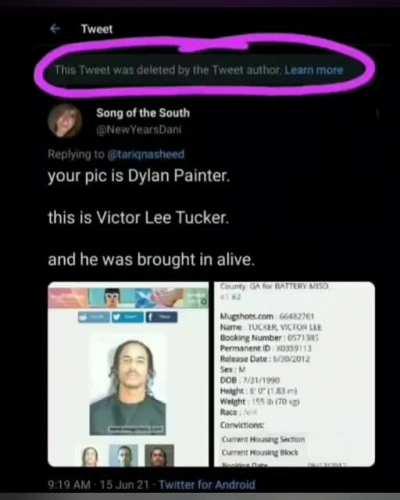Tap the banner ad atop the mugshot image

[128, 298]
